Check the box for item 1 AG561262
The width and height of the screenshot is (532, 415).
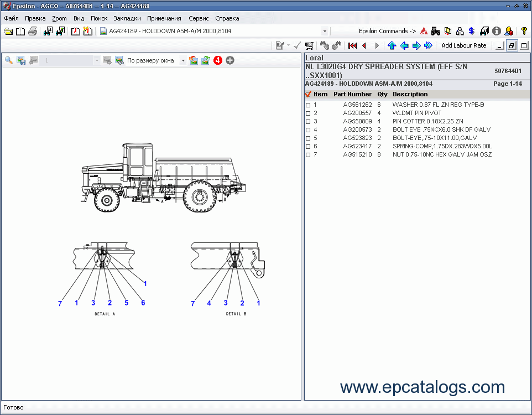308,105
